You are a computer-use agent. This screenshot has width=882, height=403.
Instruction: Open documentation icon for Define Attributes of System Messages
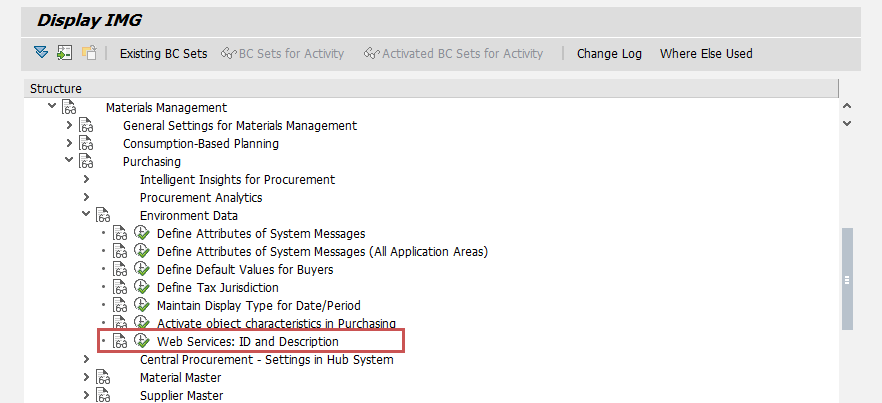[x=120, y=234]
